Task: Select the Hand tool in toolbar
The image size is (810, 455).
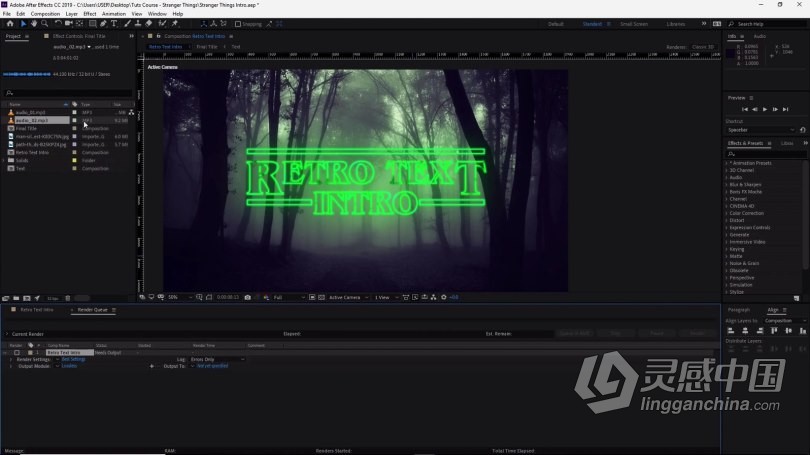Action: (33, 23)
